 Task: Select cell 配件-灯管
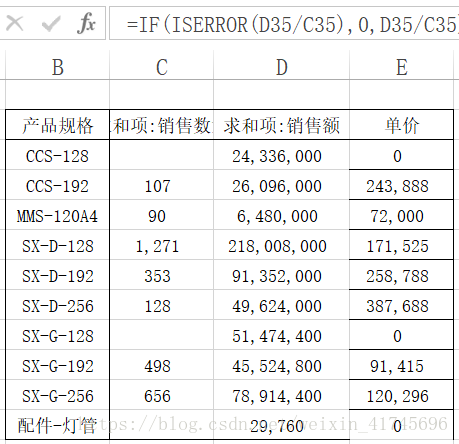coord(57,425)
